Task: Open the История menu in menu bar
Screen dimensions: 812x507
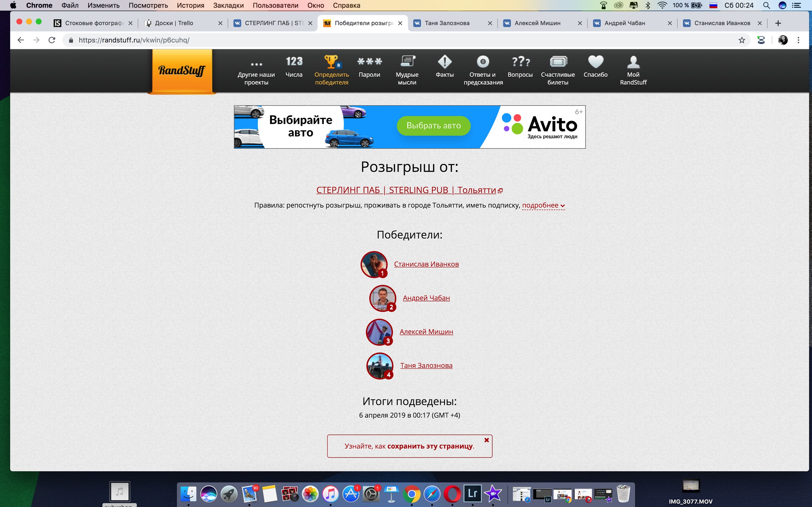Action: [190, 5]
